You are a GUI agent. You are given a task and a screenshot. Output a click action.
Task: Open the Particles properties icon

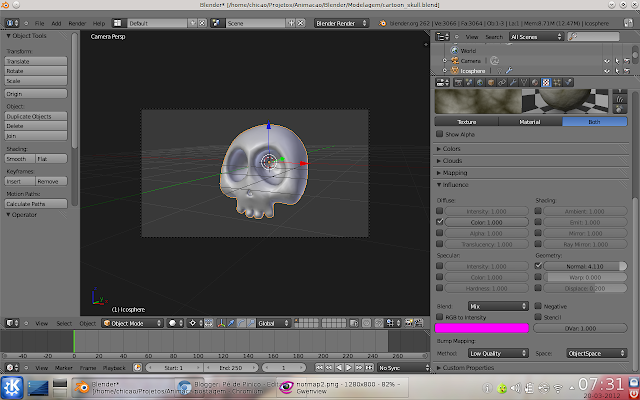(557, 82)
